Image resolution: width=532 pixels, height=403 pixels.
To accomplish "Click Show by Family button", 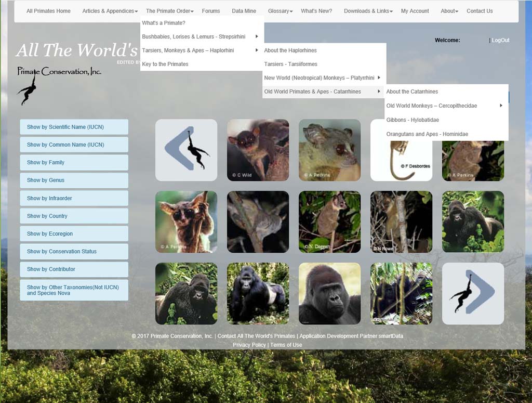I will coord(74,162).
